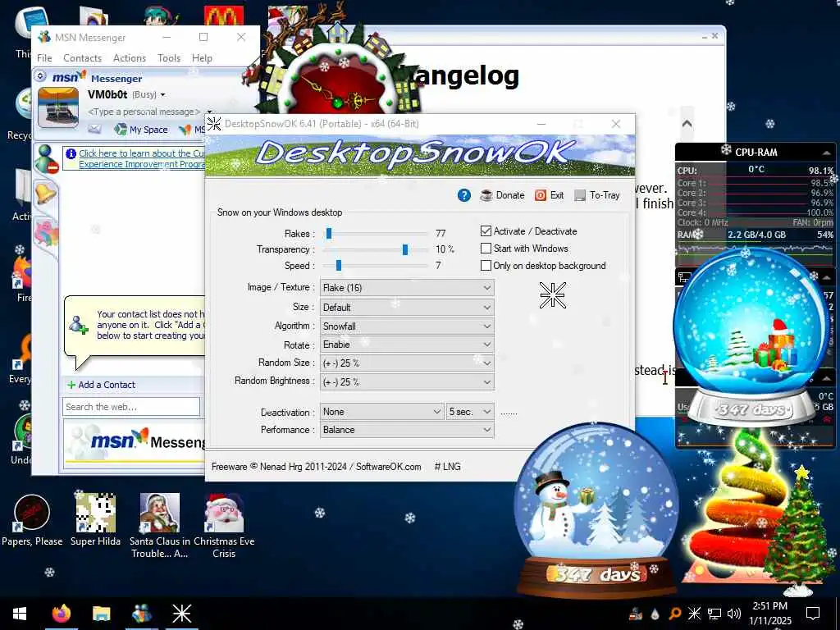Click the magnifier search tray icon
This screenshot has height=630, width=840.
(x=675, y=614)
